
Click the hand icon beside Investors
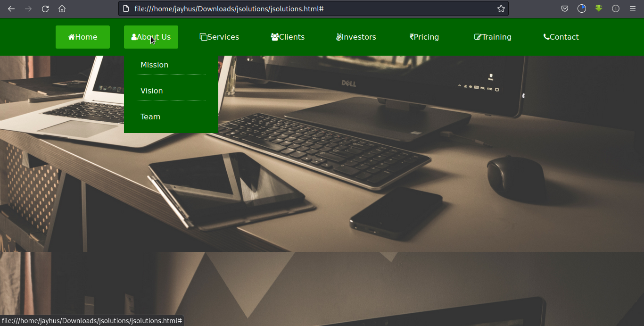pyautogui.click(x=339, y=37)
